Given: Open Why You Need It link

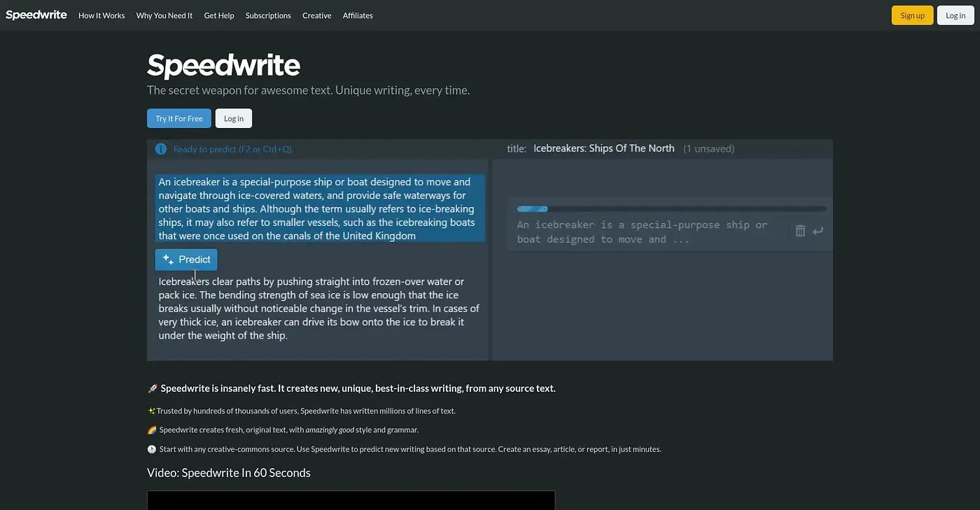Looking at the screenshot, I should (164, 15).
